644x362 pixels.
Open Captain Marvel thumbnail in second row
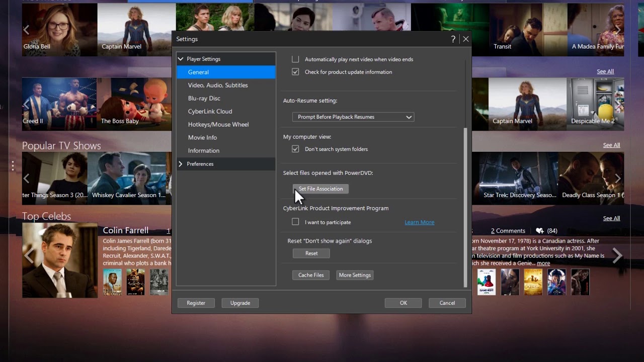coord(527,104)
